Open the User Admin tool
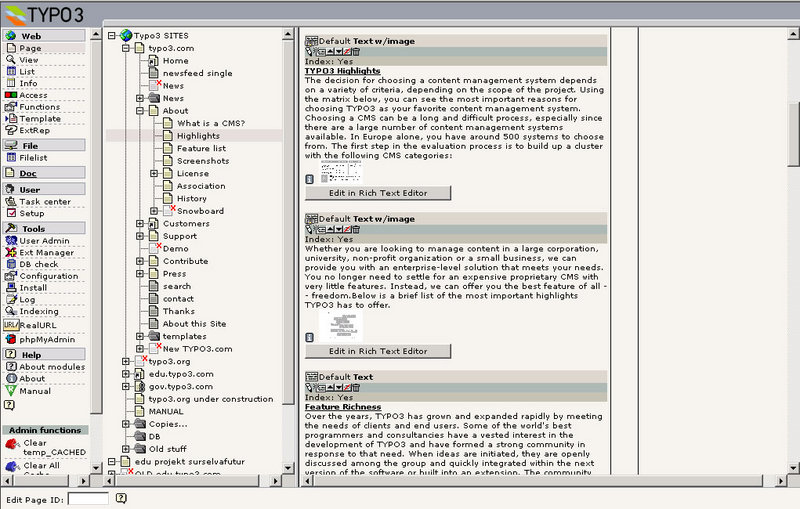Screen dimensions: 800x509 44,241
